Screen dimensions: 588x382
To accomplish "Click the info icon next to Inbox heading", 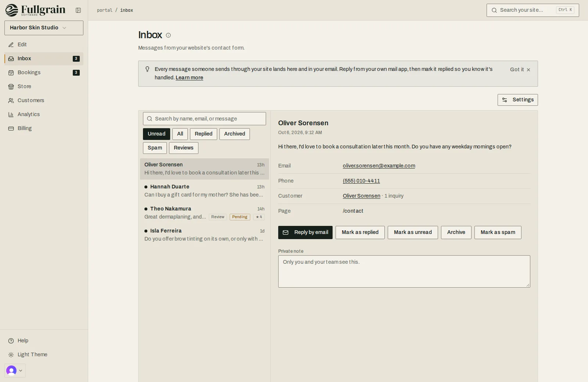I will point(168,35).
